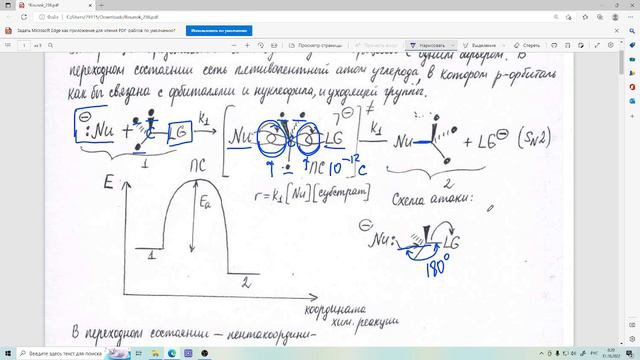Add this page to favorites
This screenshot has height=360, width=640.
click(569, 17)
